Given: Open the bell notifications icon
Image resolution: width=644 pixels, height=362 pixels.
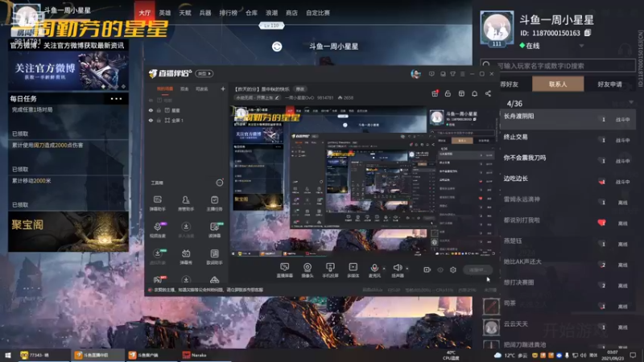Looking at the screenshot, I should pos(474,93).
